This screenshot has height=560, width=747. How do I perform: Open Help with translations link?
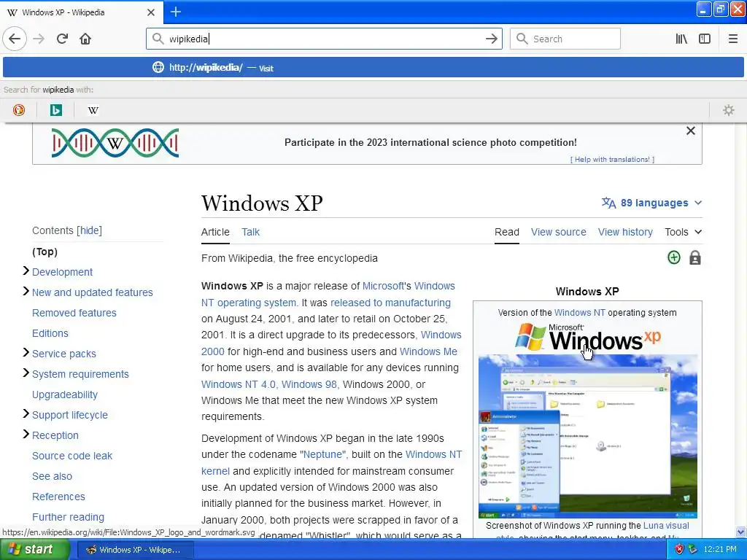tap(612, 160)
